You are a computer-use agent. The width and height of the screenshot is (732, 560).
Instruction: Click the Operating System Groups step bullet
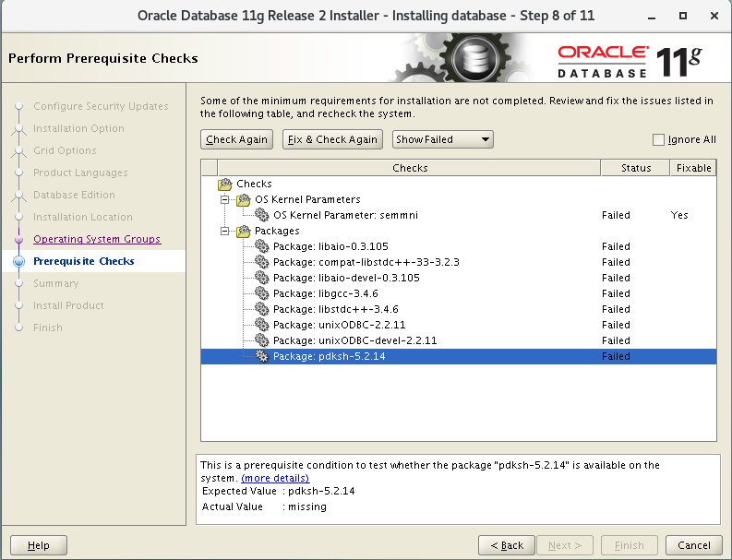[18, 239]
